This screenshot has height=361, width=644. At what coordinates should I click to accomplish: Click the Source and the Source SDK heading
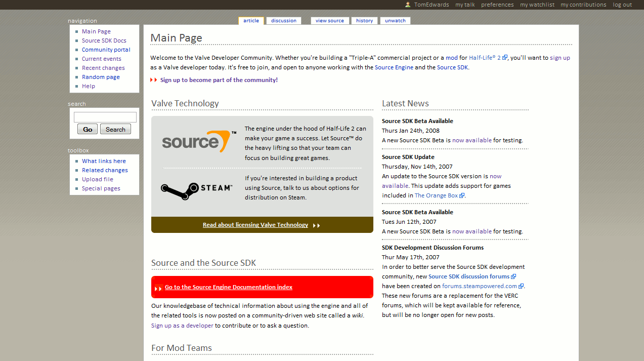203,263
